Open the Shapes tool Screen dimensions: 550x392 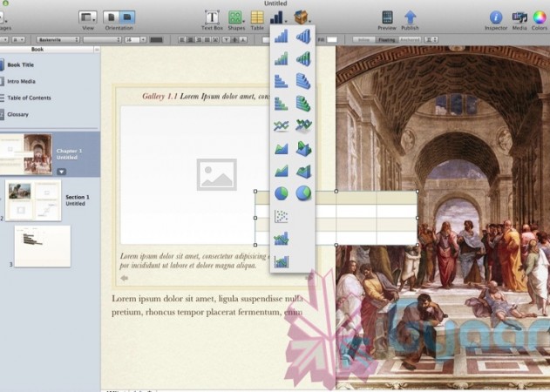(235, 18)
